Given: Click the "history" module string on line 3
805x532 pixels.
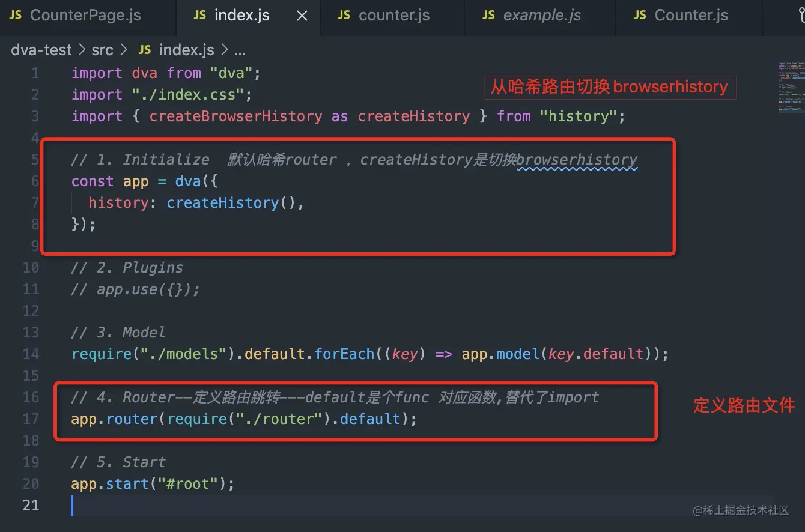Looking at the screenshot, I should pyautogui.click(x=578, y=116).
